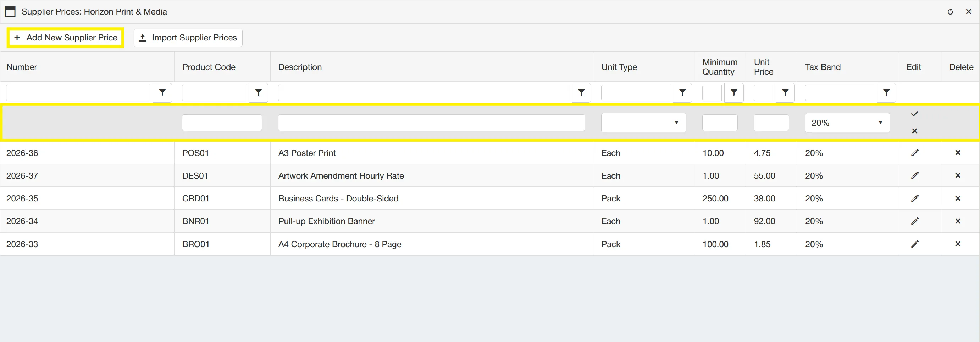
Task: Focus the new row Minimum Quantity field
Action: 720,123
